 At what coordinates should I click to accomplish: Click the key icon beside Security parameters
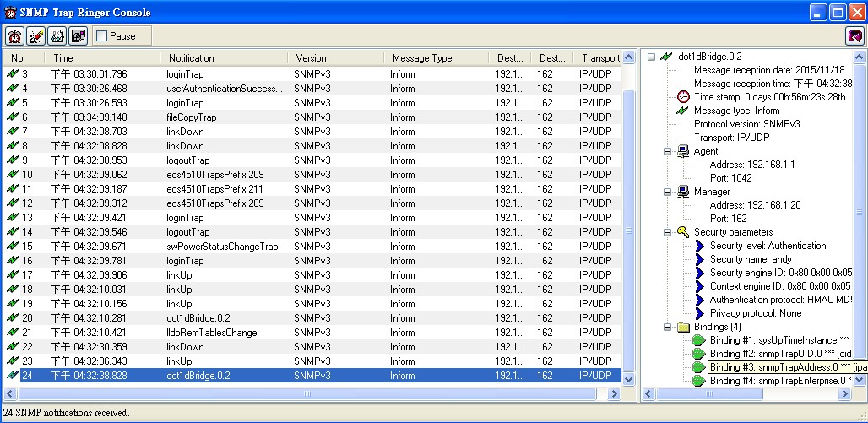(x=684, y=232)
